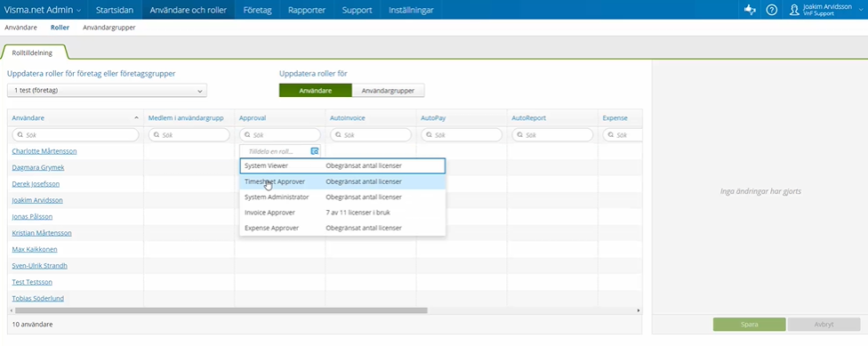Open user Derek Josefsson
This screenshot has height=346, width=868.
tap(36, 184)
